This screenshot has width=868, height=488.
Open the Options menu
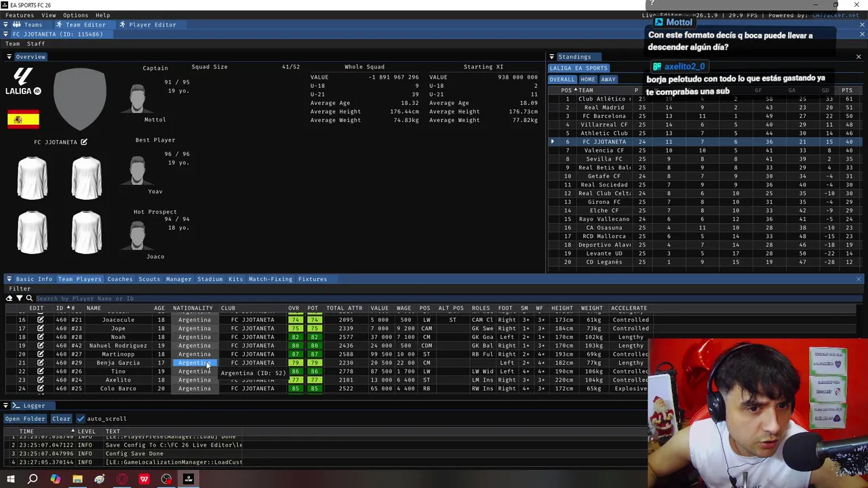pyautogui.click(x=75, y=15)
